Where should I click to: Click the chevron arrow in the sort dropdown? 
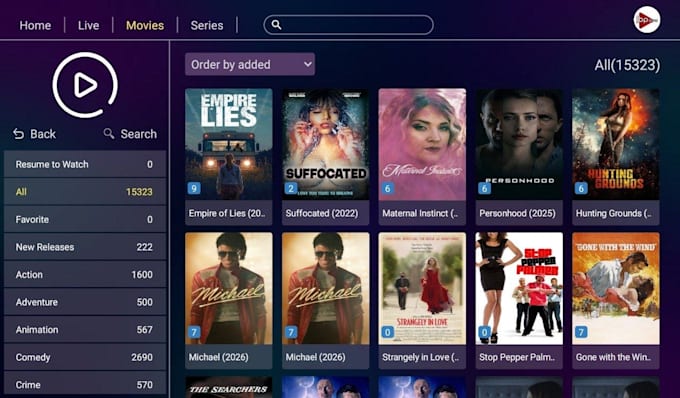point(307,64)
